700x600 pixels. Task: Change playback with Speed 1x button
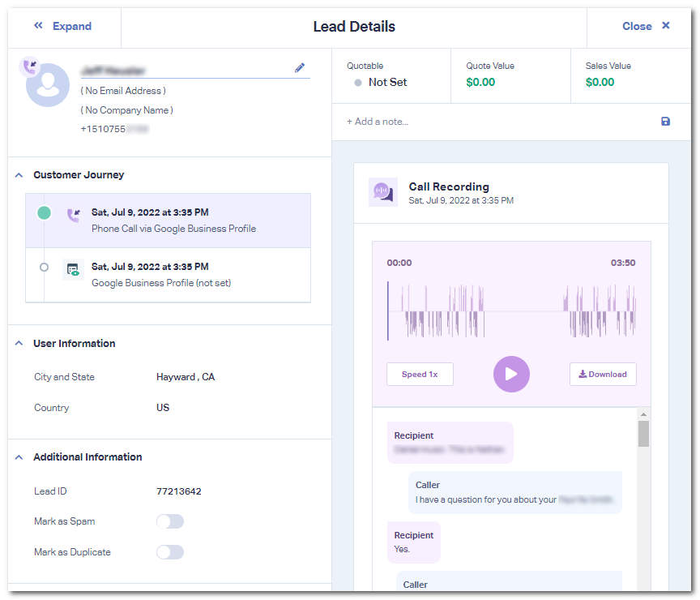pyautogui.click(x=420, y=375)
